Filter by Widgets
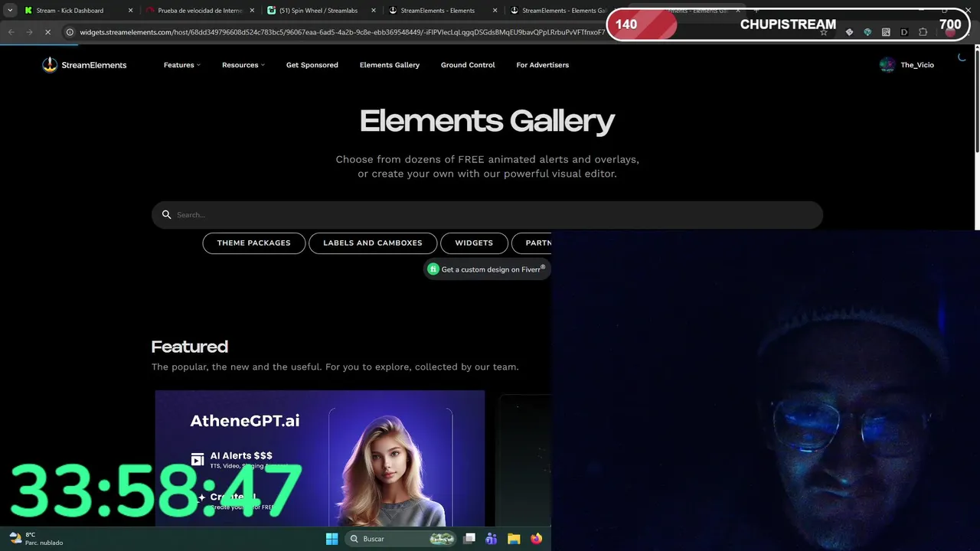 pyautogui.click(x=474, y=243)
